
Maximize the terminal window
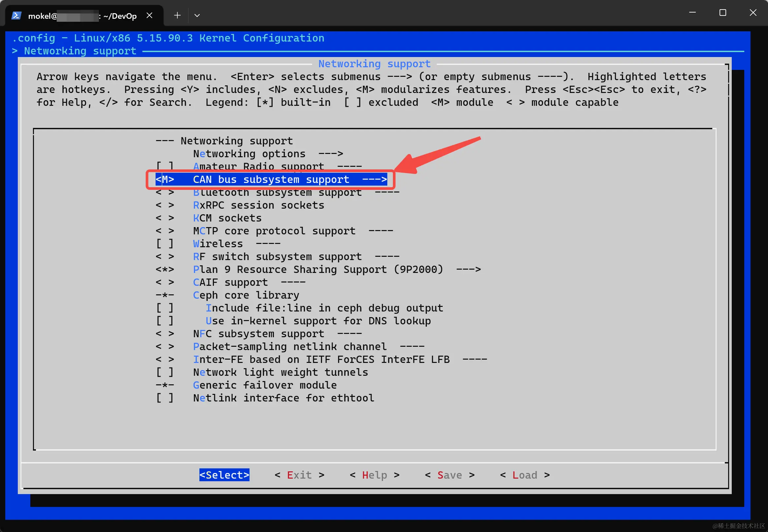(723, 13)
